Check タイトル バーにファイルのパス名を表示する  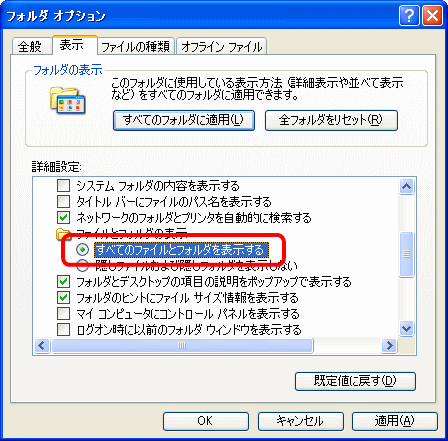point(63,201)
